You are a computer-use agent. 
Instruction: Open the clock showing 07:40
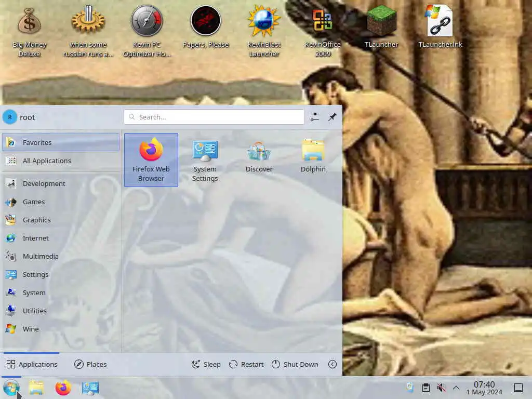484,388
